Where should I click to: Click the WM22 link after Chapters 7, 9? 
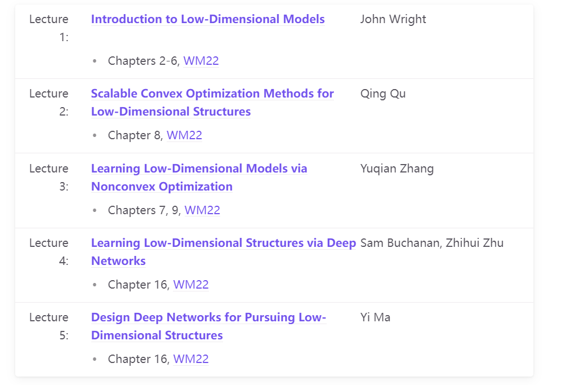(x=202, y=210)
